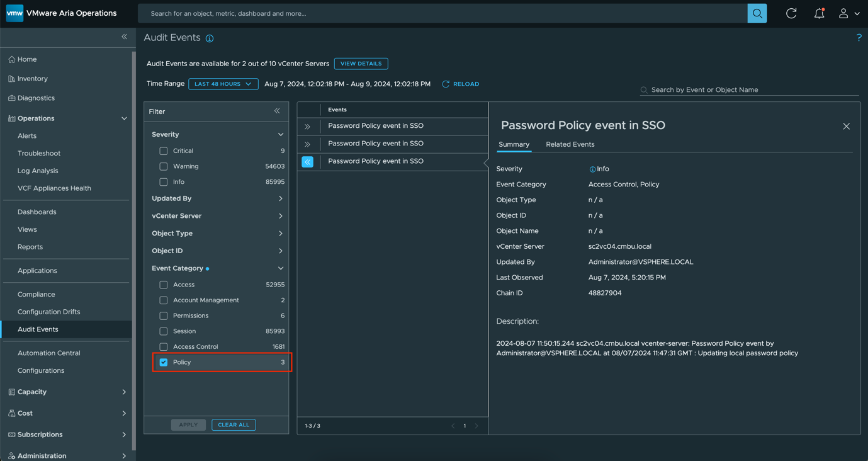Viewport: 868px width, 461px height.
Task: Click the refresh icon in top bar
Action: 791,13
